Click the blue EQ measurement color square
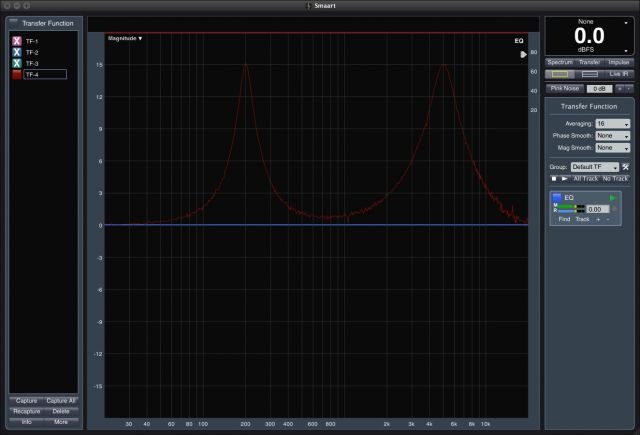 tap(557, 197)
